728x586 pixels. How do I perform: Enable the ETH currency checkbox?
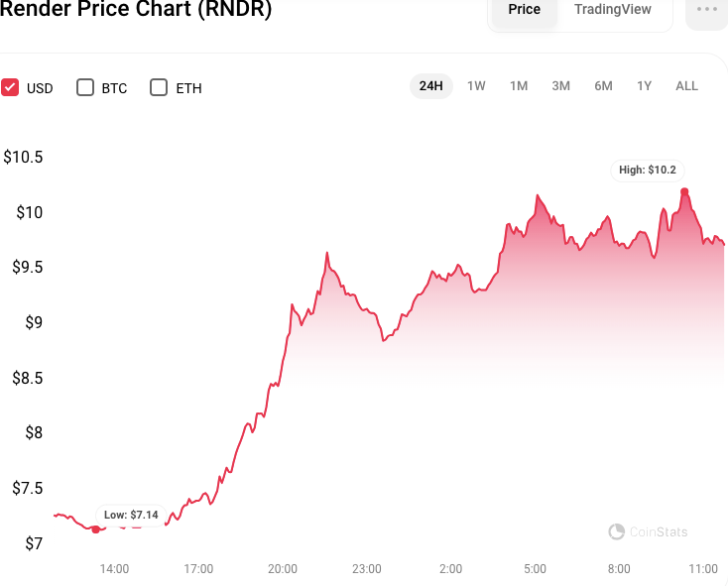[159, 87]
